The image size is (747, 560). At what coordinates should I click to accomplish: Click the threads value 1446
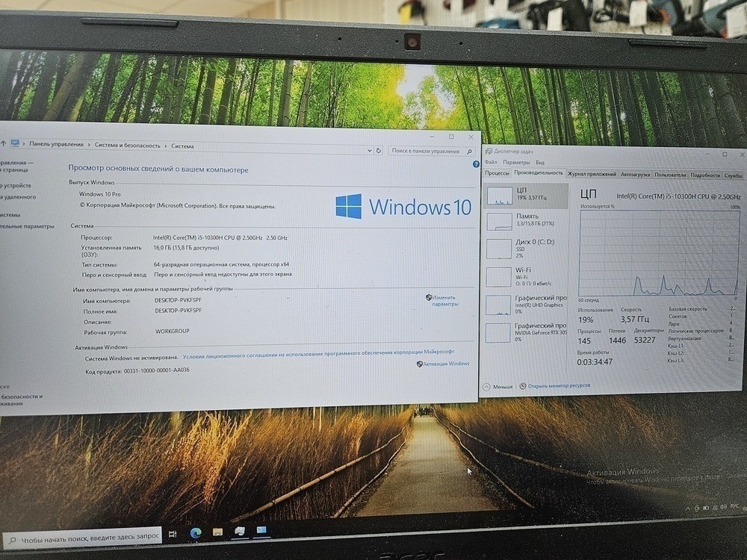click(x=617, y=340)
